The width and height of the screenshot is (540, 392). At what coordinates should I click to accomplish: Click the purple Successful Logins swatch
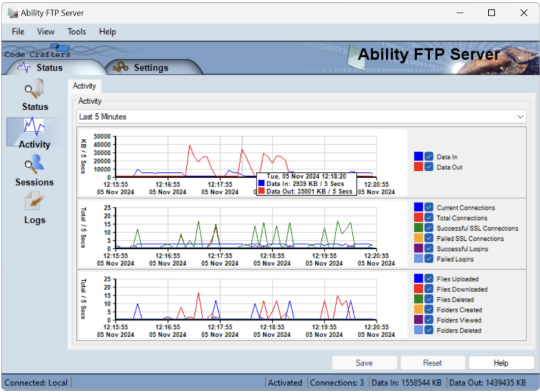coord(418,248)
